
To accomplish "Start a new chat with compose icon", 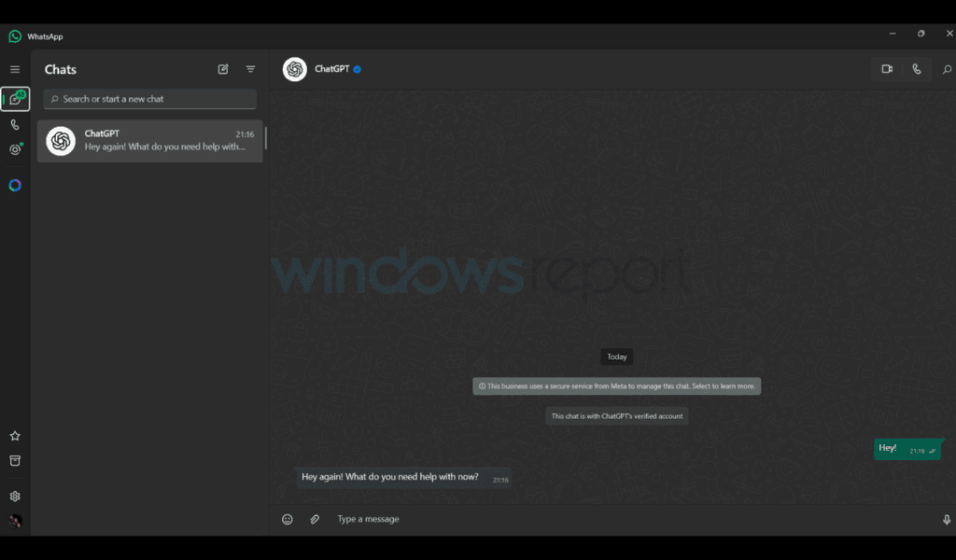I will click(223, 69).
